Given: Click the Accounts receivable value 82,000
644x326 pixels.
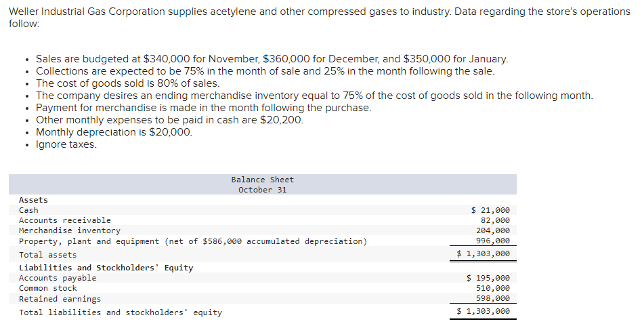Looking at the screenshot, I should pyautogui.click(x=495, y=220).
